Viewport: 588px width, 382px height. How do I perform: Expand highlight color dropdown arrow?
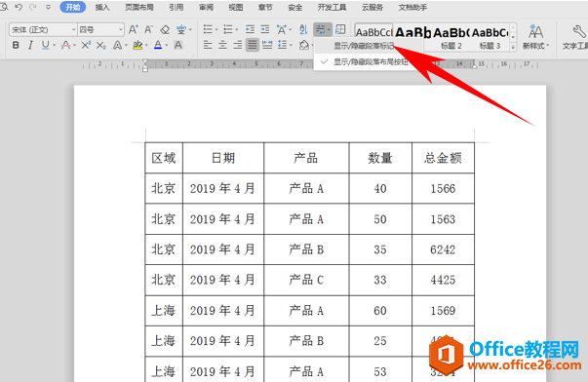click(146, 46)
